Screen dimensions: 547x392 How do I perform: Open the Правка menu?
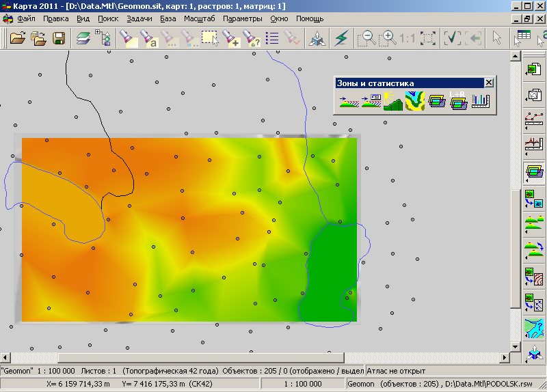(56, 18)
